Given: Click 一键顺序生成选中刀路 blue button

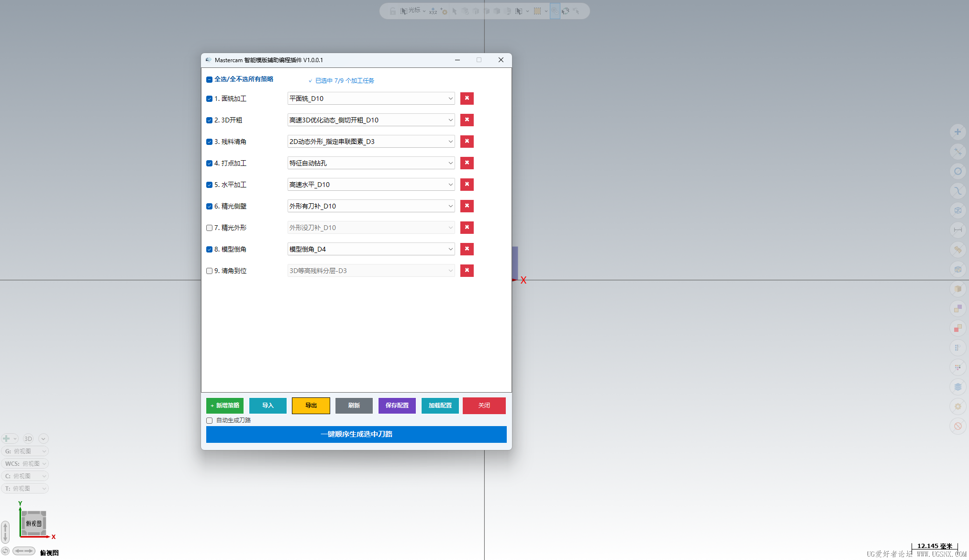Looking at the screenshot, I should click(356, 434).
